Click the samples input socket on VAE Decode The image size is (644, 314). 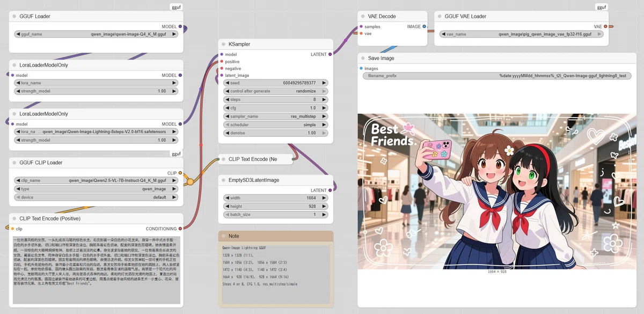tap(361, 26)
